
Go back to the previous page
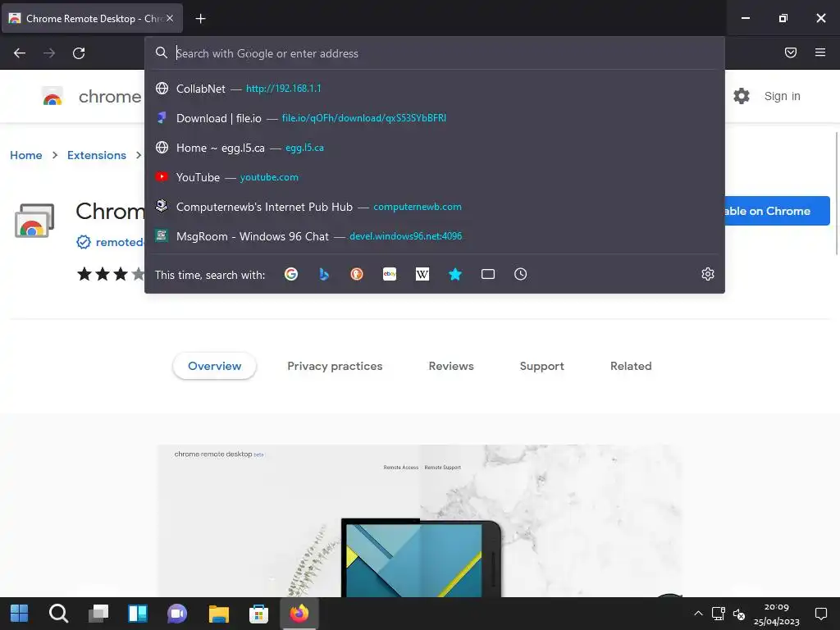pyautogui.click(x=20, y=53)
